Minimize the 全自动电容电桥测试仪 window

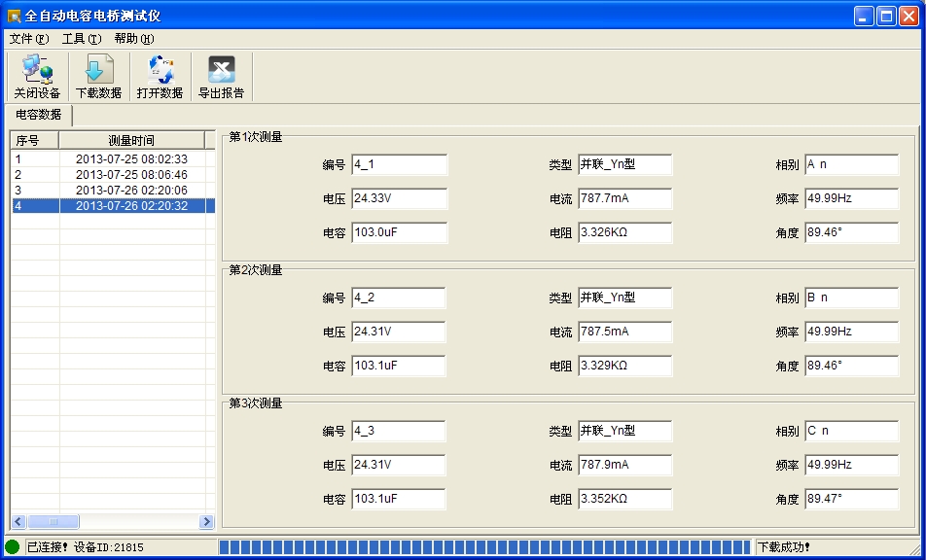point(864,16)
